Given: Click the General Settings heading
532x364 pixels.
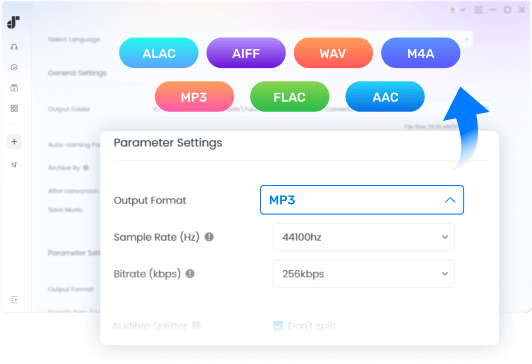Looking at the screenshot, I should 77,73.
